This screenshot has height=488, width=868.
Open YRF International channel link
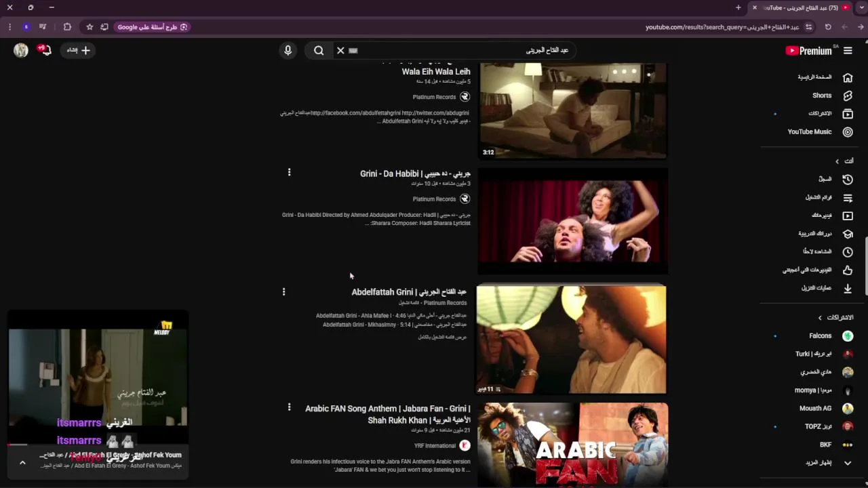(x=435, y=446)
